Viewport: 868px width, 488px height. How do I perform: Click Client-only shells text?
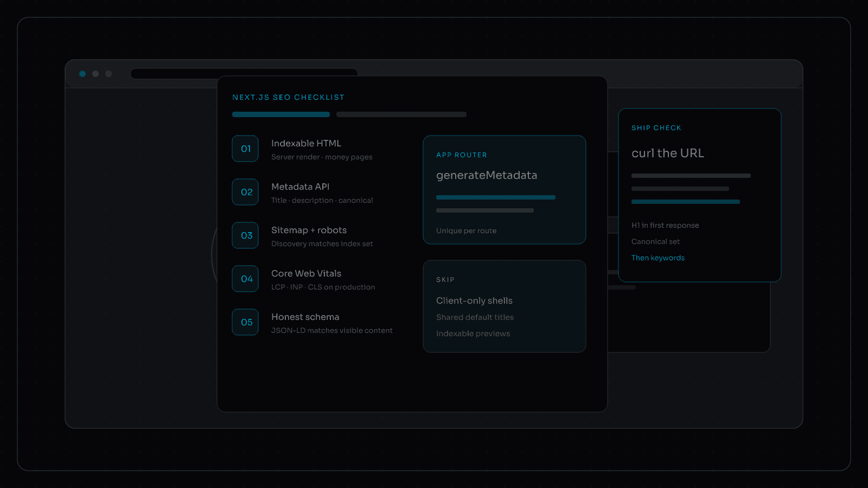pyautogui.click(x=474, y=300)
